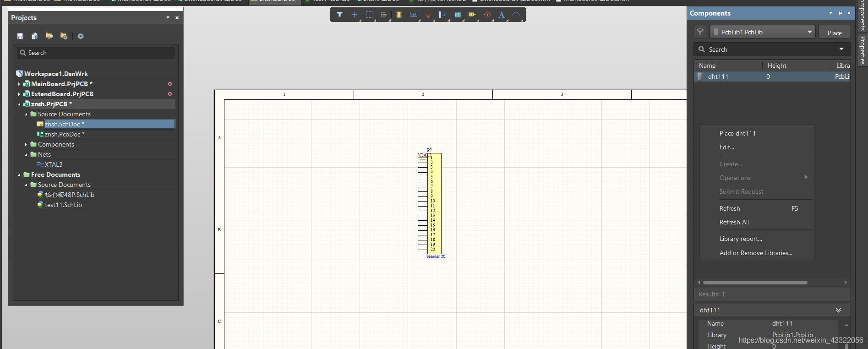Viewport: 868px width, 349px height.
Task: Place a GND power port
Action: tap(428, 15)
